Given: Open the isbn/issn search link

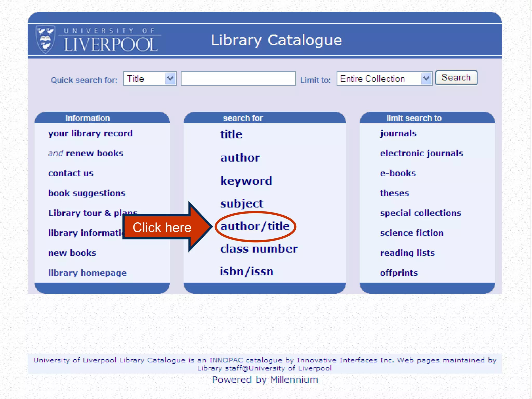Looking at the screenshot, I should point(247,271).
